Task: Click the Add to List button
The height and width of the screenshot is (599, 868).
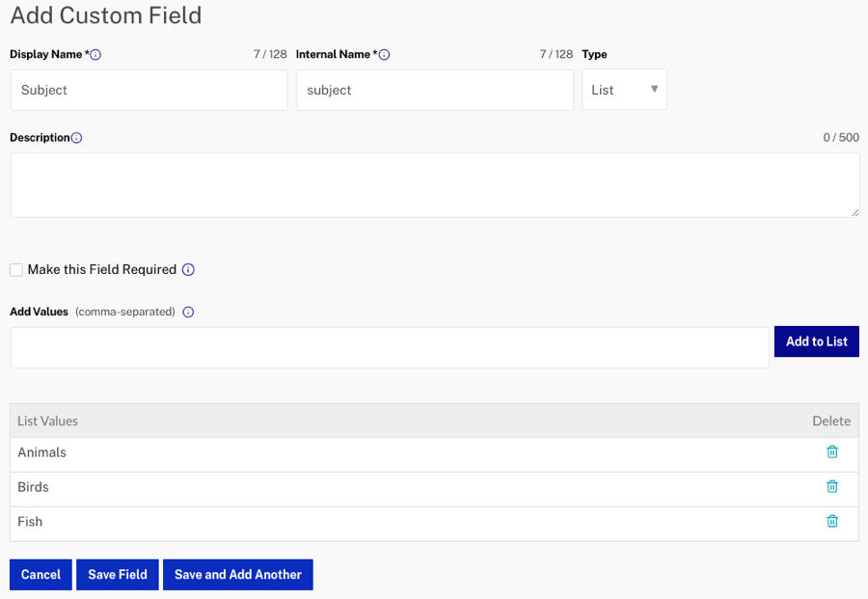Action: [816, 340]
